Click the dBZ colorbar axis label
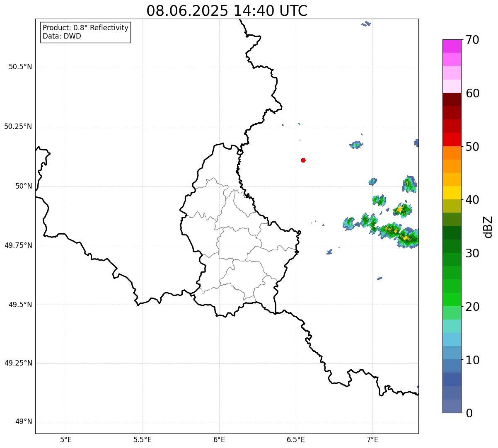The height and width of the screenshot is (448, 498). point(488,227)
